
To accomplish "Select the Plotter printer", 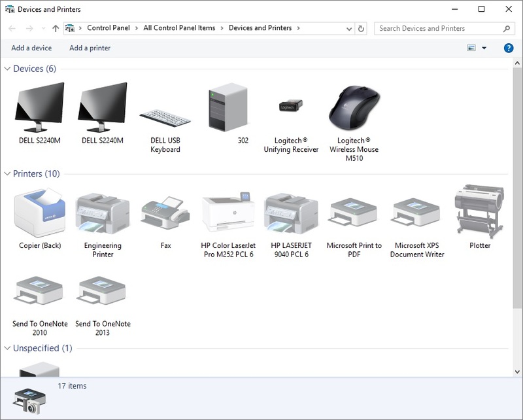I will point(480,209).
